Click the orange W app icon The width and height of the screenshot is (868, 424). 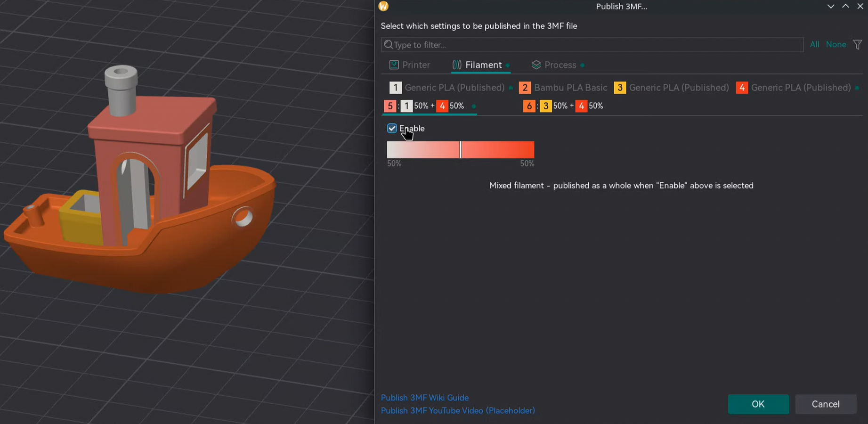coord(383,6)
